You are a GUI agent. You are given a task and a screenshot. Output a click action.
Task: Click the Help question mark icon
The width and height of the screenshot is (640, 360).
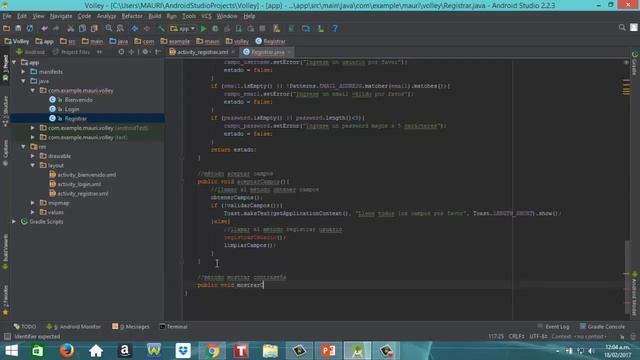click(x=335, y=29)
